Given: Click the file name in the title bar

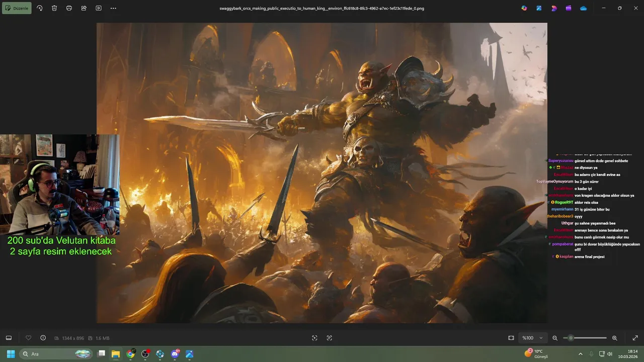Looking at the screenshot, I should (x=322, y=8).
